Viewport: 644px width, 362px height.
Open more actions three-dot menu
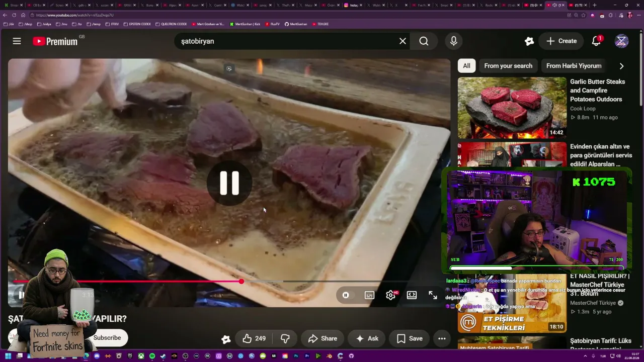(442, 339)
